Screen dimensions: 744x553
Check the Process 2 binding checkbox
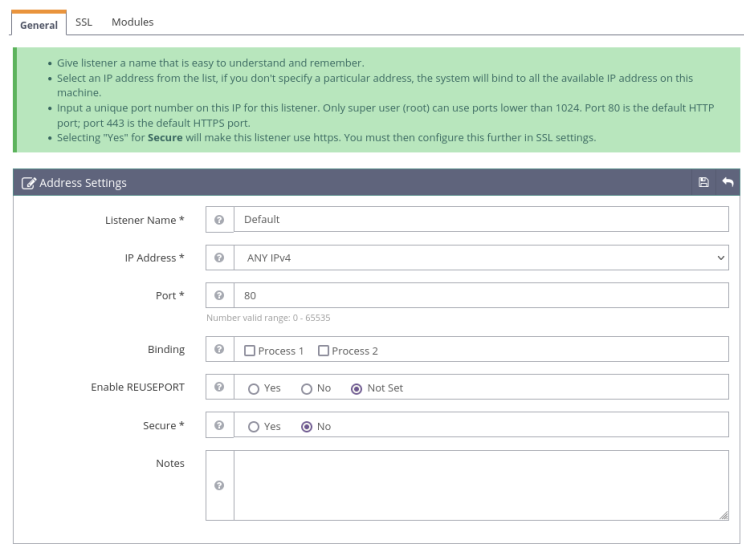323,351
